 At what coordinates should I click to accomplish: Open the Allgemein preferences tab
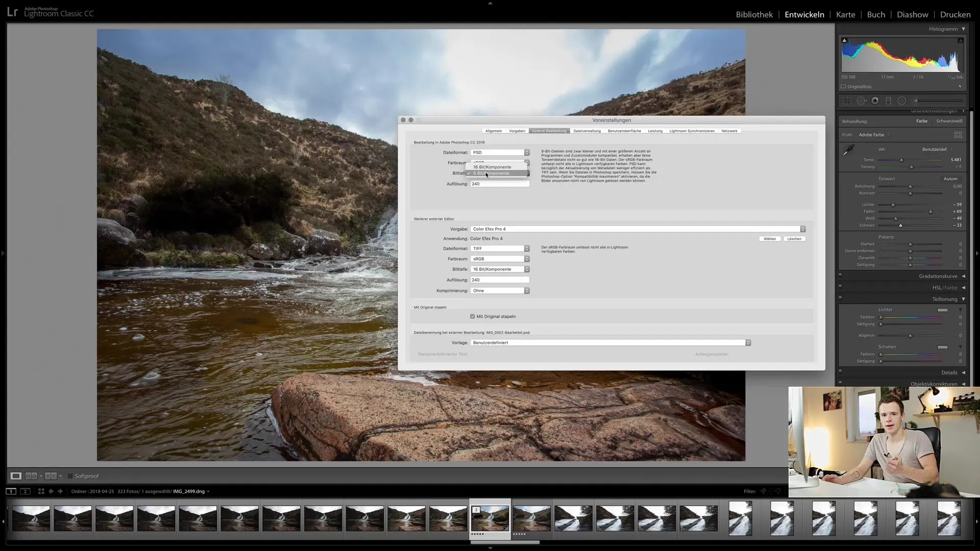[494, 131]
